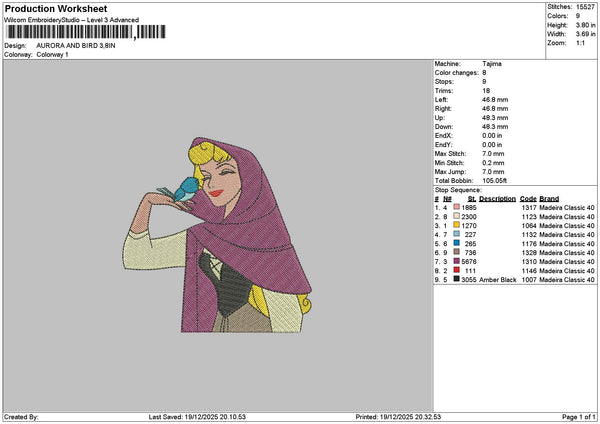The image size is (600, 424).
Task: Click the Aurora and bird embroidery preview
Action: click(217, 235)
